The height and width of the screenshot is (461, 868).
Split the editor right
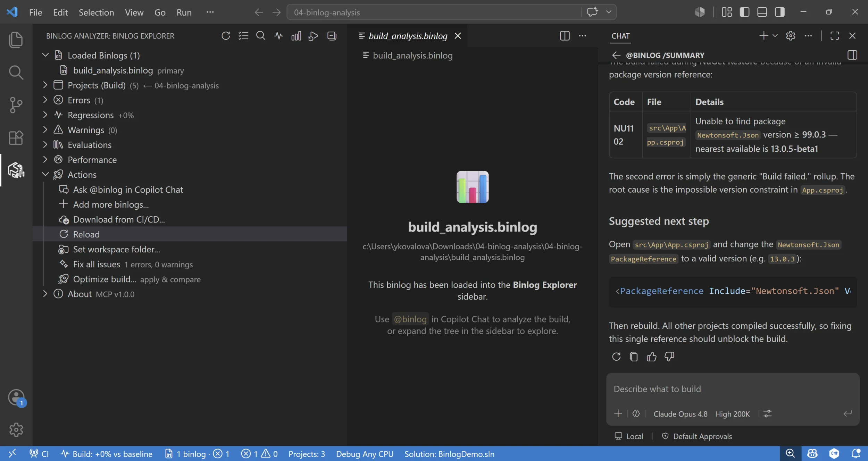point(565,36)
